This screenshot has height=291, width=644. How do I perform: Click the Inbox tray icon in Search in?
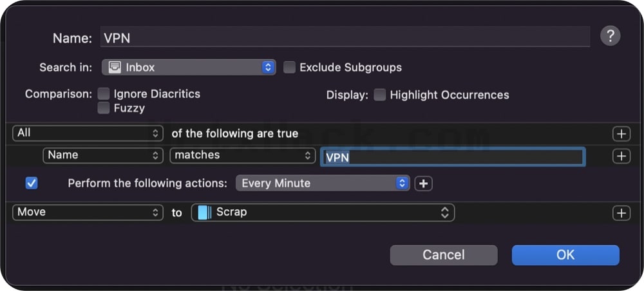[x=115, y=68]
